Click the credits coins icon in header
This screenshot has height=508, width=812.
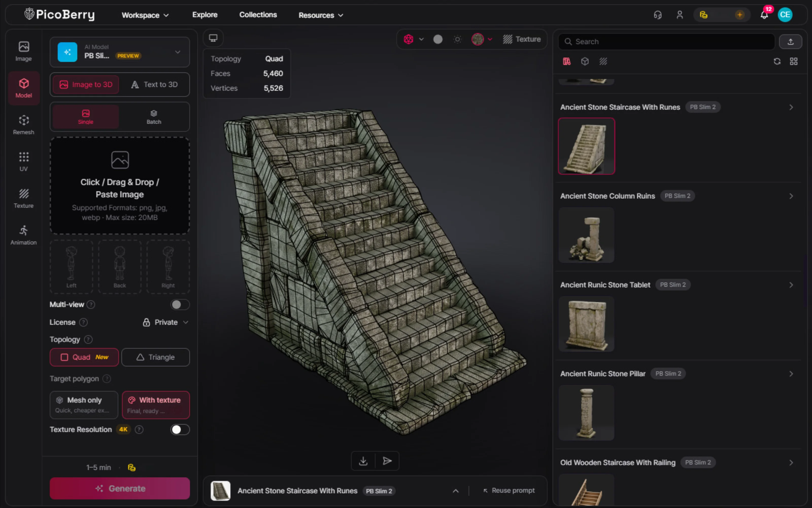(x=704, y=15)
